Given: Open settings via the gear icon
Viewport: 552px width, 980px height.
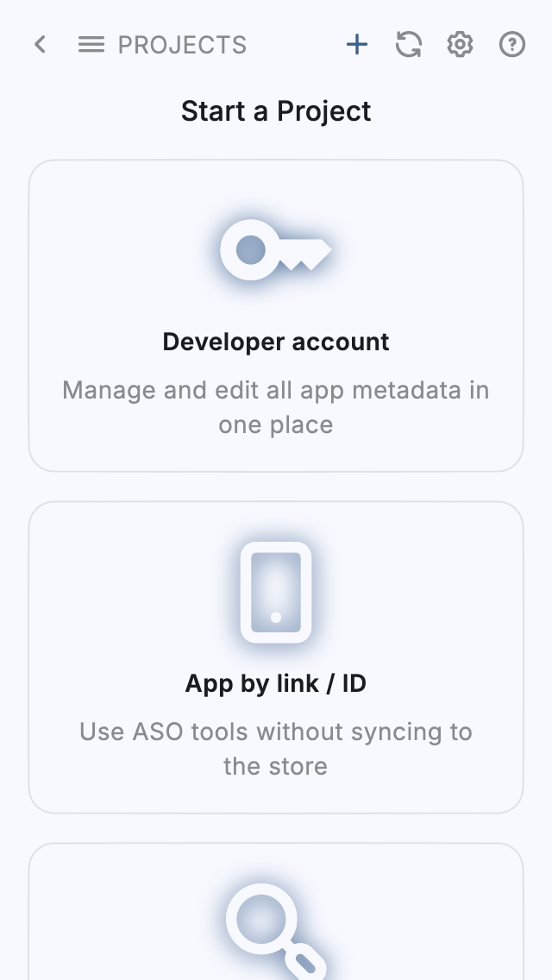Looking at the screenshot, I should click(460, 45).
